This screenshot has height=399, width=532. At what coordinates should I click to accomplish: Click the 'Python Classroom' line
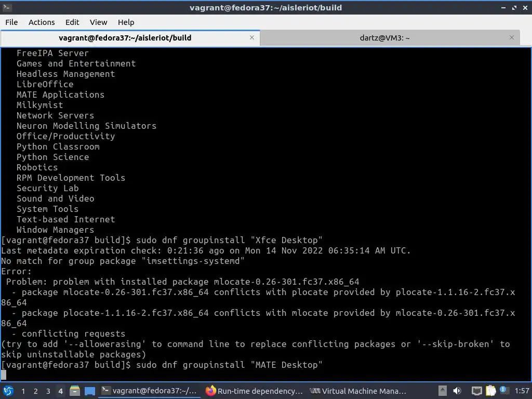(x=58, y=147)
